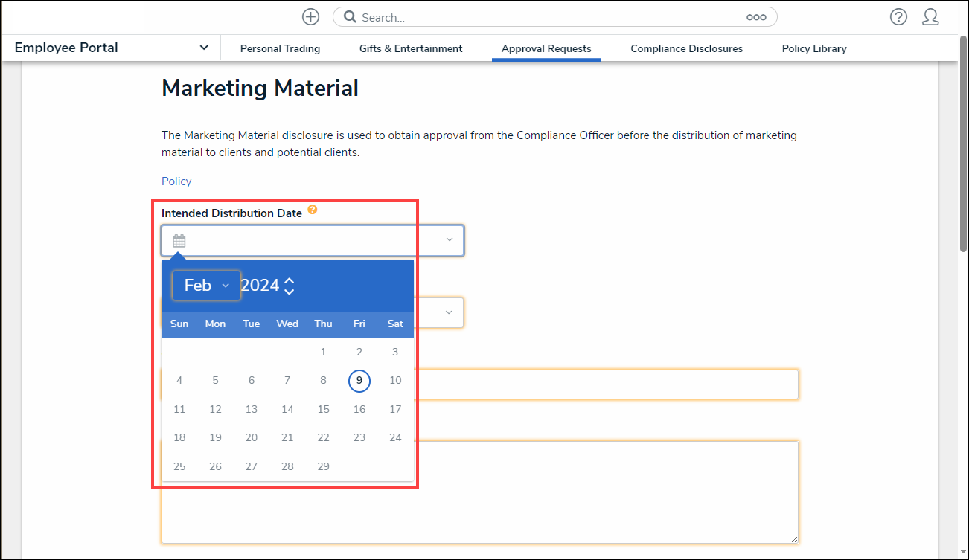Open the help question mark icon
Screen dimensions: 969x560
coord(898,16)
